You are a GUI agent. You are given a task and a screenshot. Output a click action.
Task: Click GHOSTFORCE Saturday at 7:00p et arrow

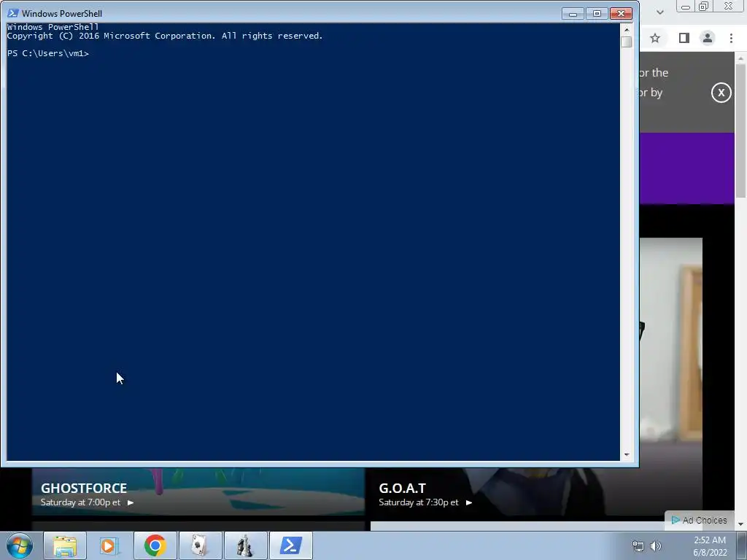[x=131, y=502]
